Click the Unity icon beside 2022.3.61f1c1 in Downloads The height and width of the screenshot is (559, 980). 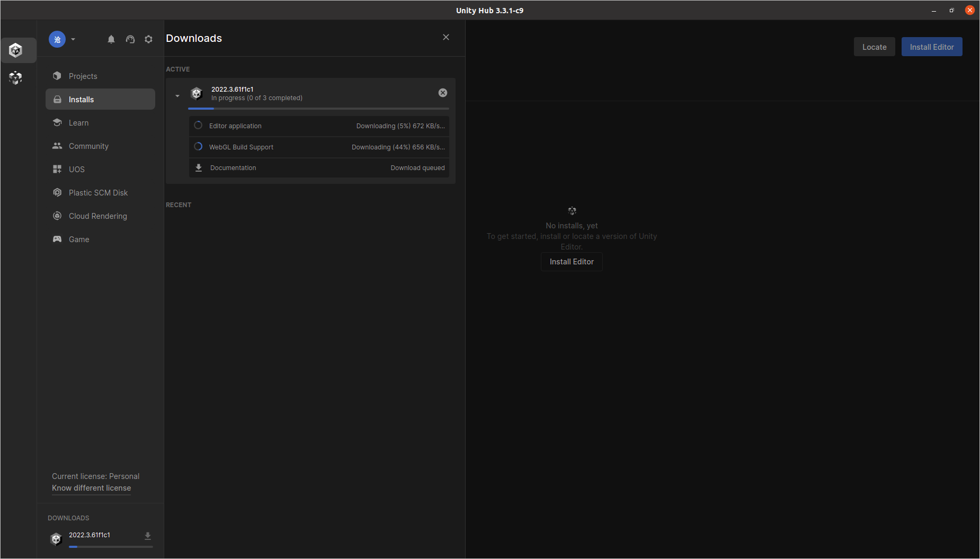(197, 94)
